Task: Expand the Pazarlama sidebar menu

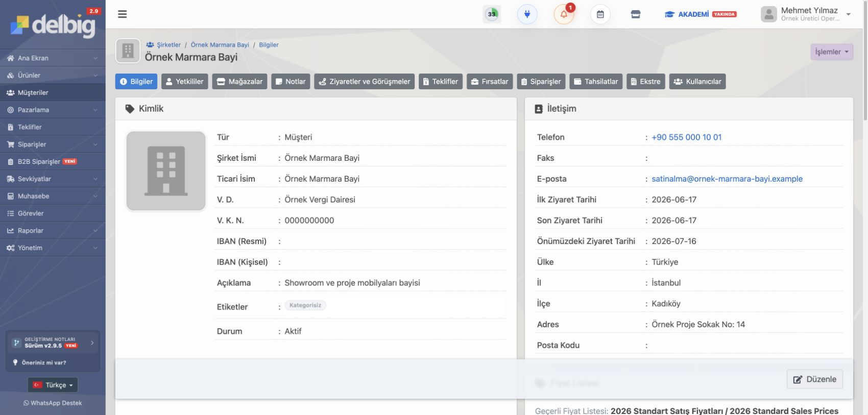Action: [x=53, y=110]
